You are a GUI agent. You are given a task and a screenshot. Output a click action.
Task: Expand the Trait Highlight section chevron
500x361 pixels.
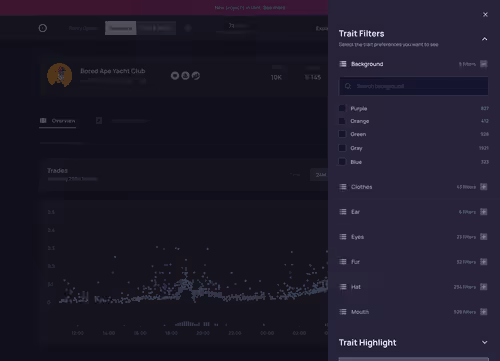click(x=484, y=342)
